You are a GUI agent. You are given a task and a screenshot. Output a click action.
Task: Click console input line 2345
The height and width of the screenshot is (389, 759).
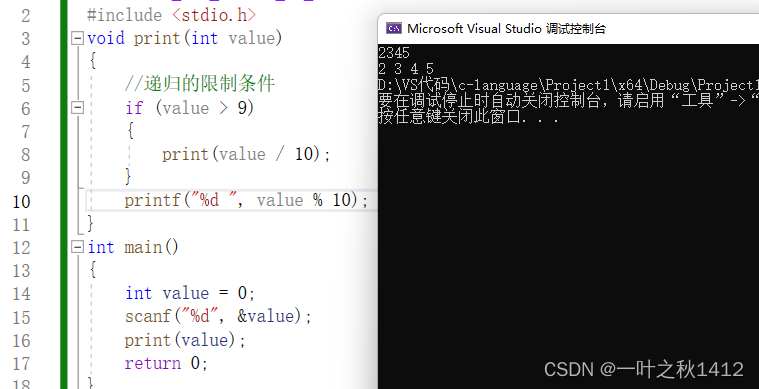coord(394,52)
